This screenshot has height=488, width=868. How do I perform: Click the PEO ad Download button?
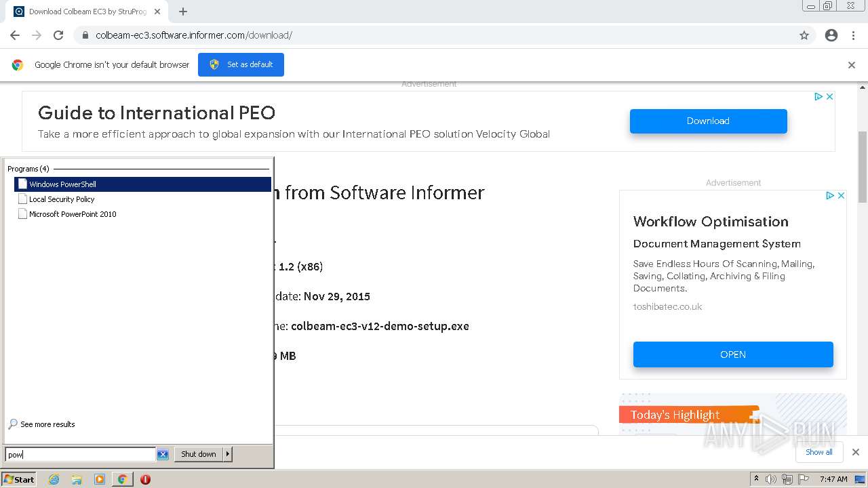point(708,121)
